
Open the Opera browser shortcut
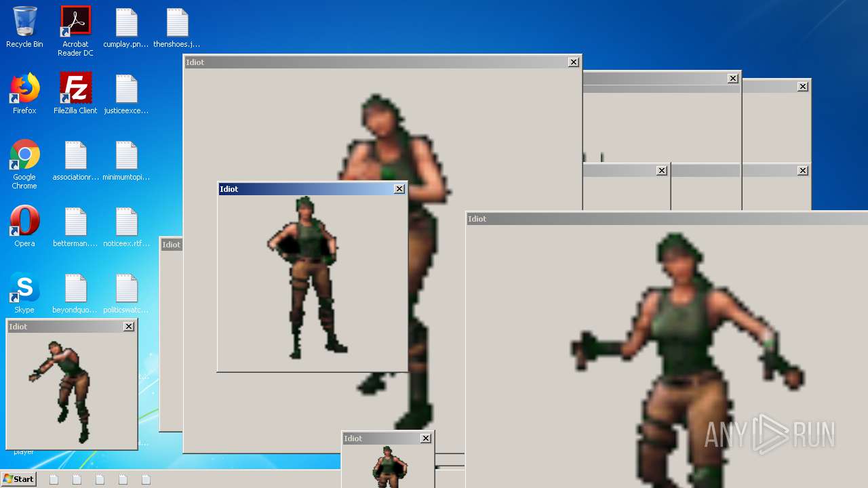coord(24,226)
